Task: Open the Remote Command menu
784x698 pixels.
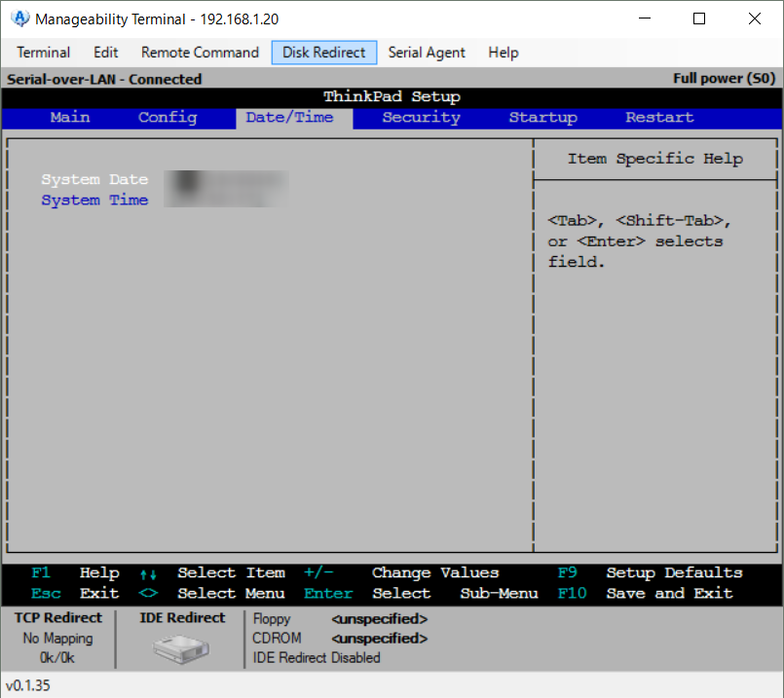Action: tap(200, 53)
